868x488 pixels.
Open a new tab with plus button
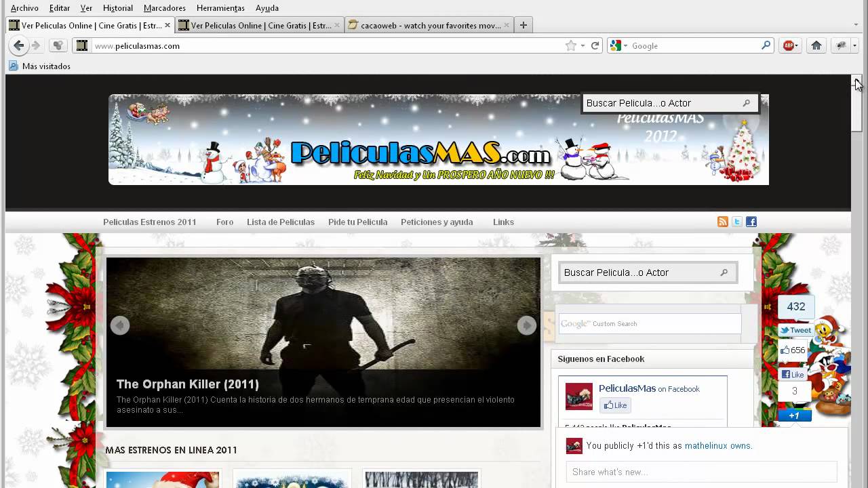pos(523,25)
